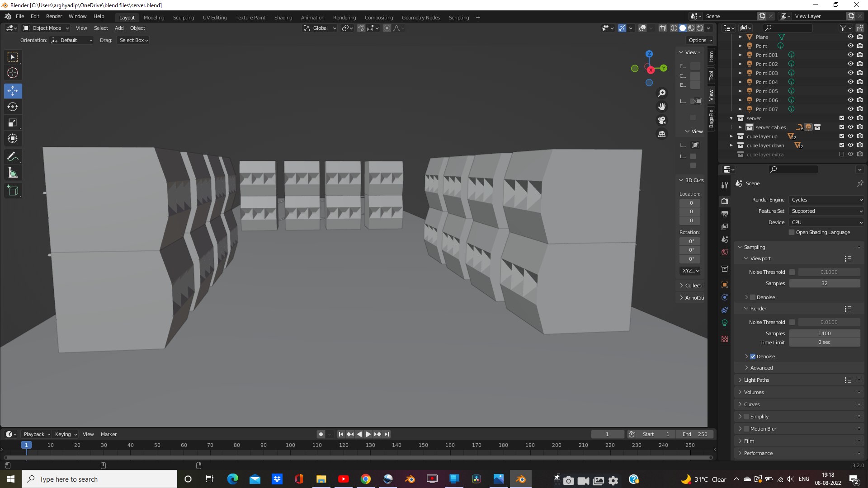Toggle X-ray display in header
Screen dimensions: 868x488
[x=663, y=28]
